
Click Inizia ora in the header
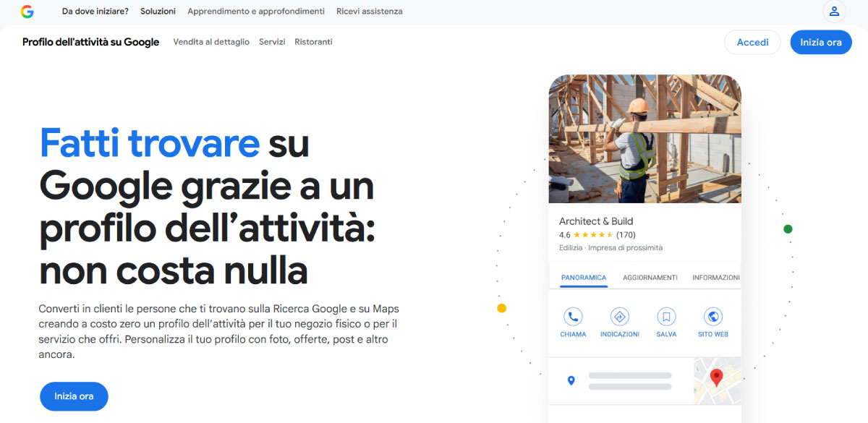[x=821, y=42]
